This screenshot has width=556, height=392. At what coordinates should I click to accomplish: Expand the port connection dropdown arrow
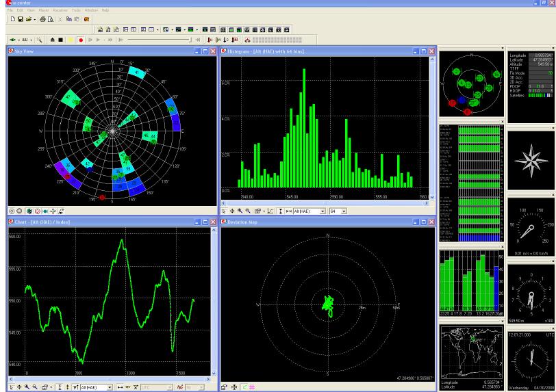pyautogui.click(x=18, y=40)
